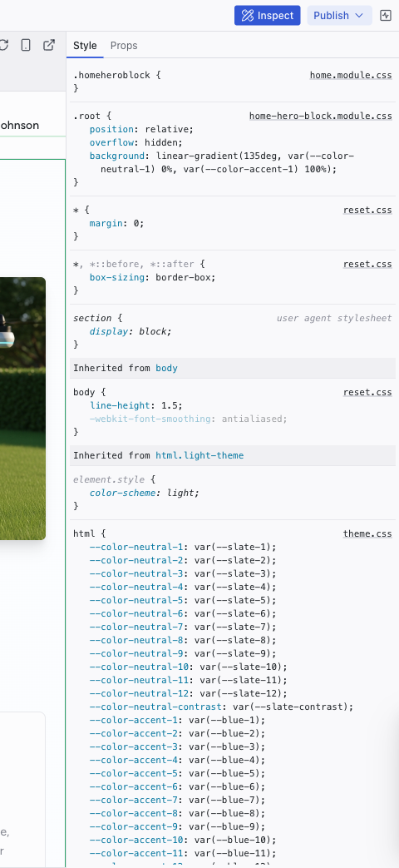The image size is (399, 868).
Task: Click the --color-neutral-10 variable line
Action: tap(189, 667)
